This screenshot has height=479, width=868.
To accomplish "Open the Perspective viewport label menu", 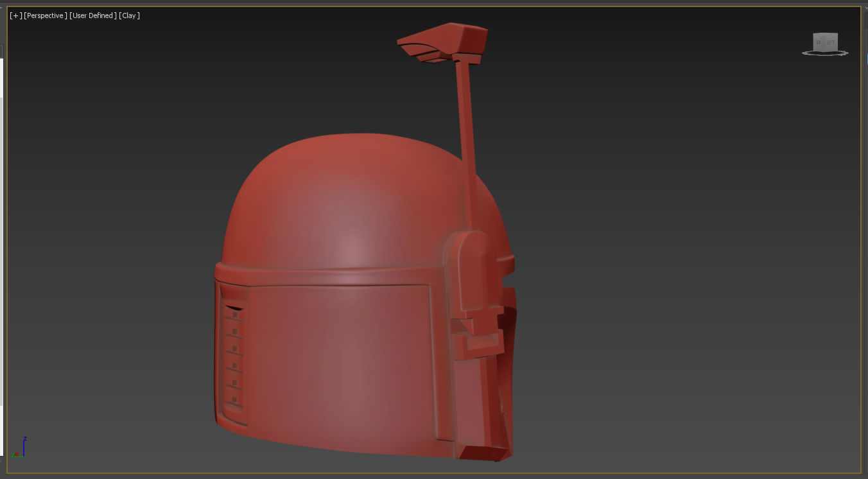I will [x=46, y=15].
